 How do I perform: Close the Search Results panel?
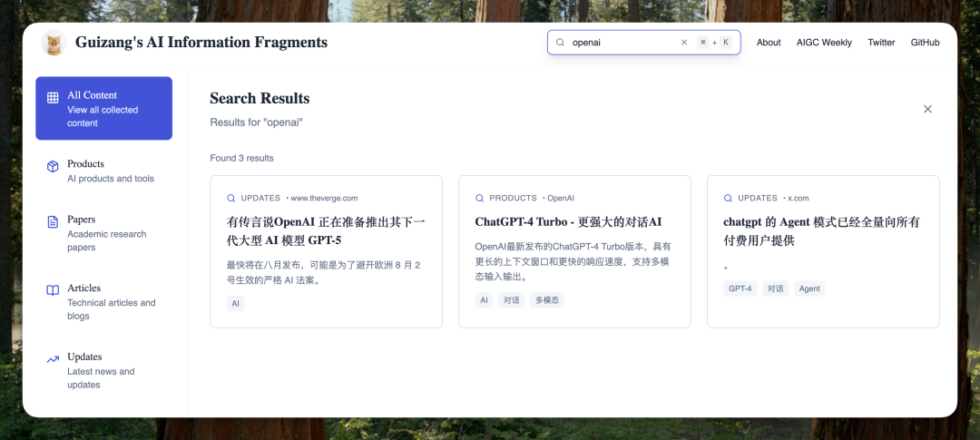(x=927, y=109)
